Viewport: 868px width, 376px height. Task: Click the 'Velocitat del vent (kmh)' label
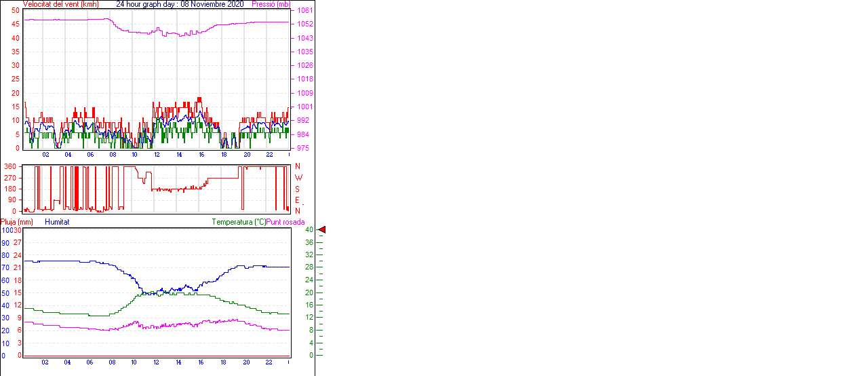[61, 4]
